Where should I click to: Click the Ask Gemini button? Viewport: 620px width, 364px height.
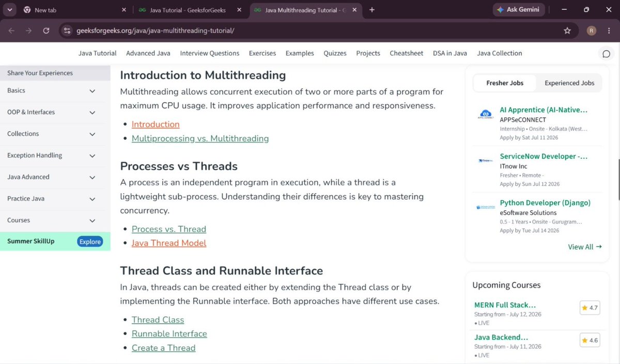point(519,9)
